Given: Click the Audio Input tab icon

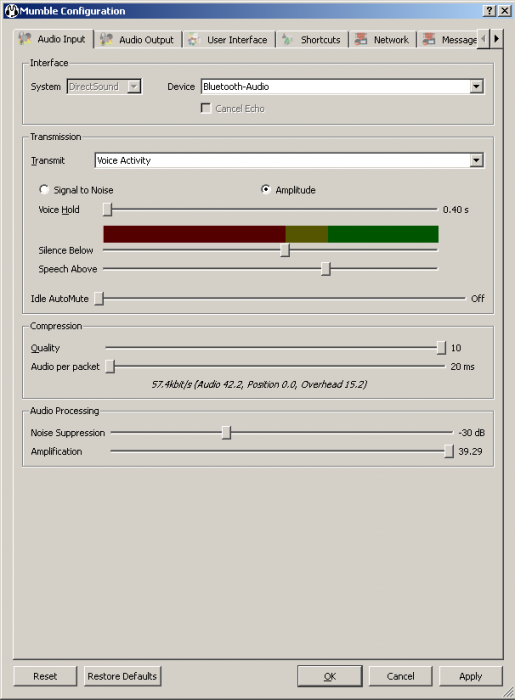Looking at the screenshot, I should (x=25, y=39).
